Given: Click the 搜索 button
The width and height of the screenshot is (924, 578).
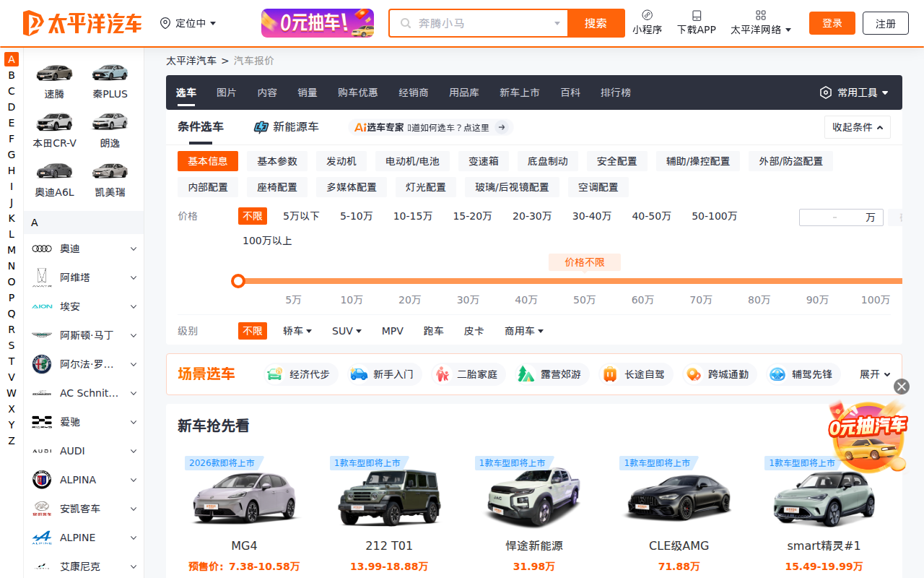Looking at the screenshot, I should click(596, 23).
